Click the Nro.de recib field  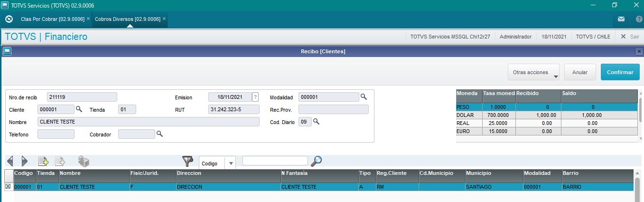[x=82, y=97]
